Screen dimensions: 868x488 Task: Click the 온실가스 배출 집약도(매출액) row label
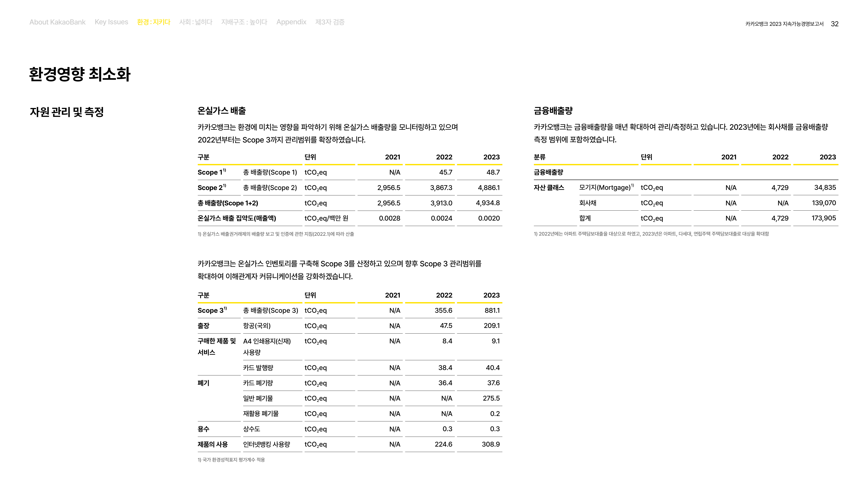pos(237,218)
